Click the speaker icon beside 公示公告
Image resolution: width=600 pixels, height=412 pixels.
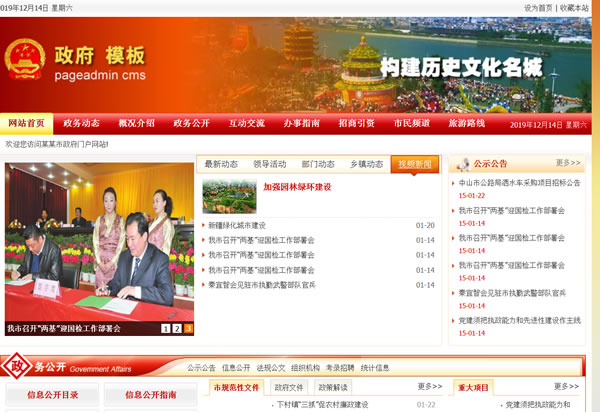tap(461, 163)
